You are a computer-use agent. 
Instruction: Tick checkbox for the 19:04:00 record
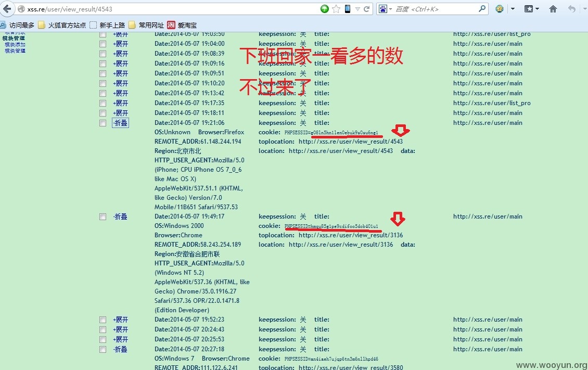click(103, 44)
